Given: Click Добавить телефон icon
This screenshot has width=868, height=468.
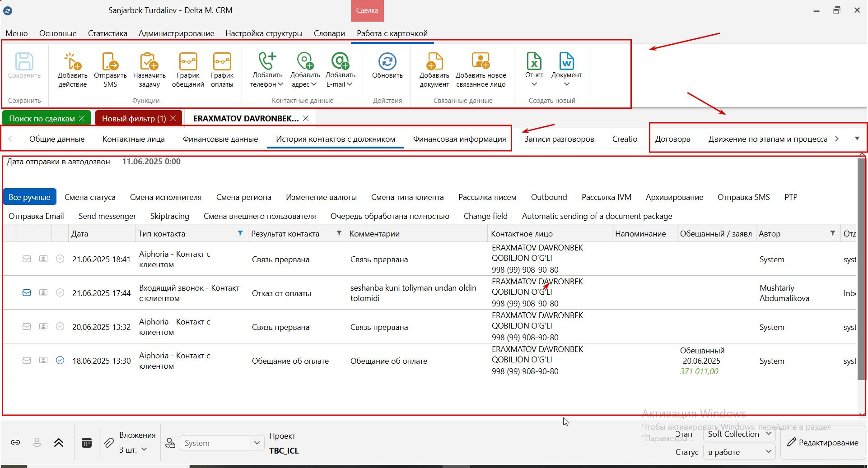Looking at the screenshot, I should pos(267,61).
